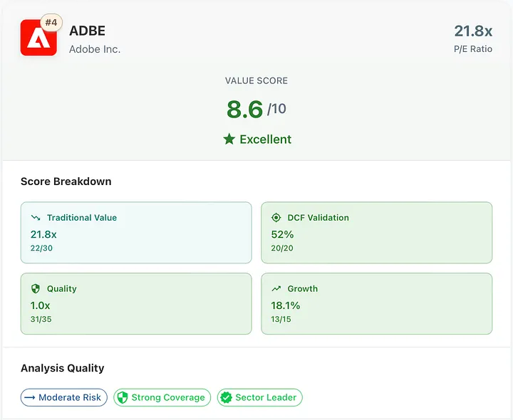Click the 1.0x Quality value
Viewport: 513px width, 420px height.
point(40,305)
